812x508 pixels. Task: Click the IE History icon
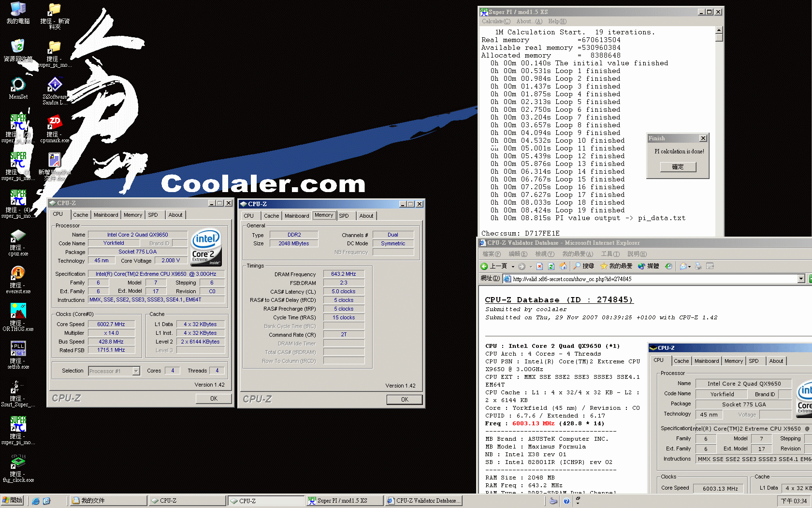pyautogui.click(x=668, y=266)
